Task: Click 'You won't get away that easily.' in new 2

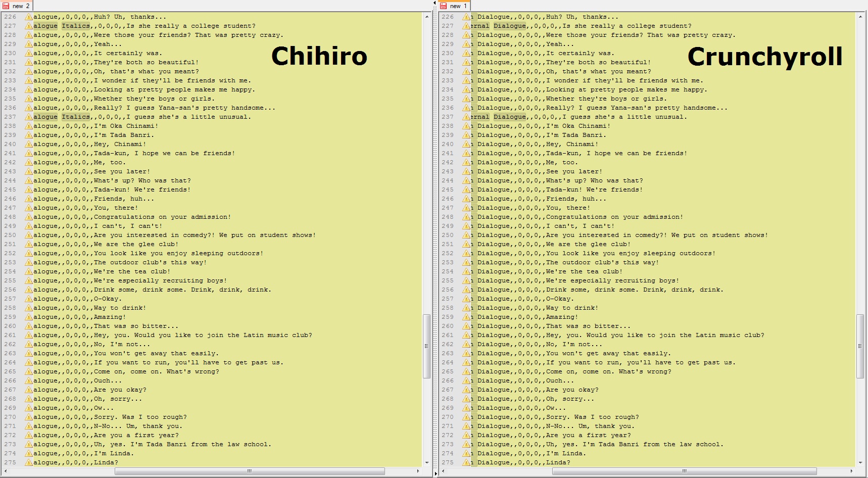Action: pyautogui.click(x=157, y=354)
